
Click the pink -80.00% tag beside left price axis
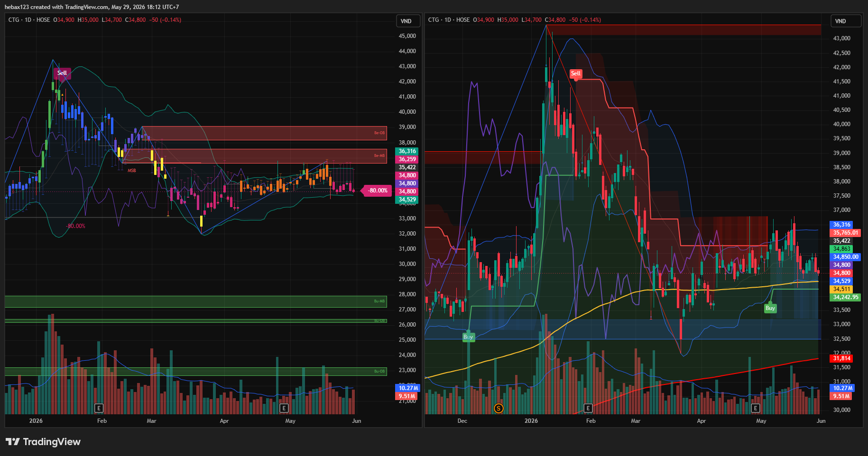click(378, 191)
